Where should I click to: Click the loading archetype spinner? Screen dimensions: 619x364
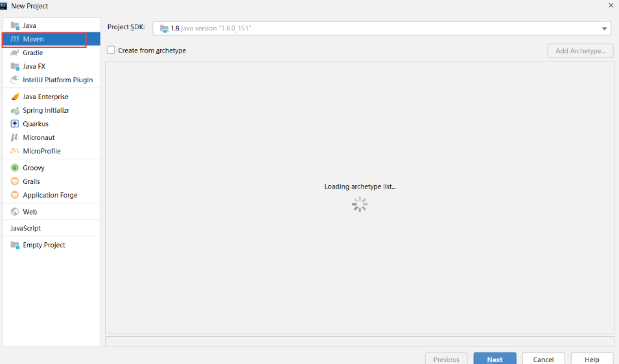pyautogui.click(x=360, y=204)
